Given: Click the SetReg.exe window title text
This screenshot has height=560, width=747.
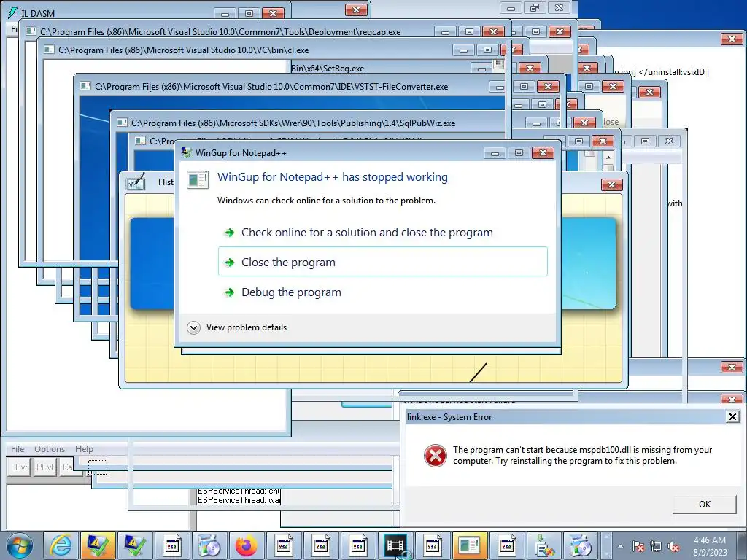Looking at the screenshot, I should [328, 68].
